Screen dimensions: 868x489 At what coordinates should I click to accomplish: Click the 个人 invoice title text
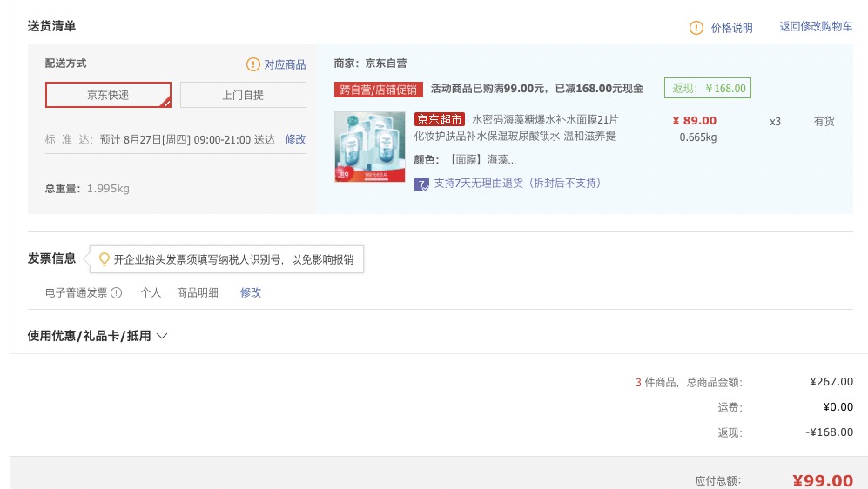(151, 292)
